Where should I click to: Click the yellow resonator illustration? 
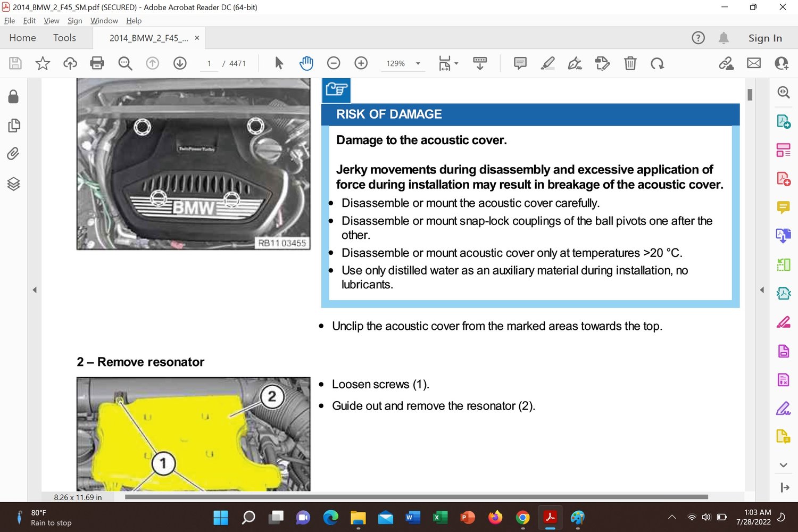pyautogui.click(x=194, y=434)
